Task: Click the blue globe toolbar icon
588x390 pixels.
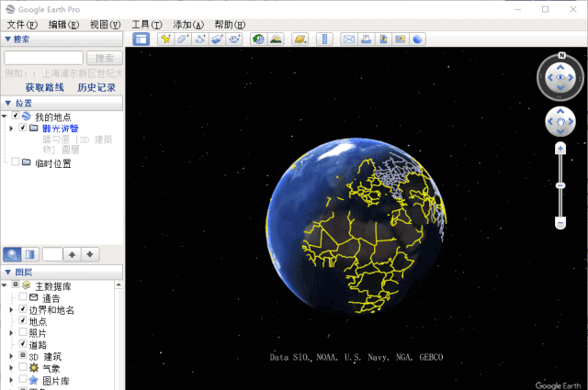Action: pyautogui.click(x=417, y=39)
